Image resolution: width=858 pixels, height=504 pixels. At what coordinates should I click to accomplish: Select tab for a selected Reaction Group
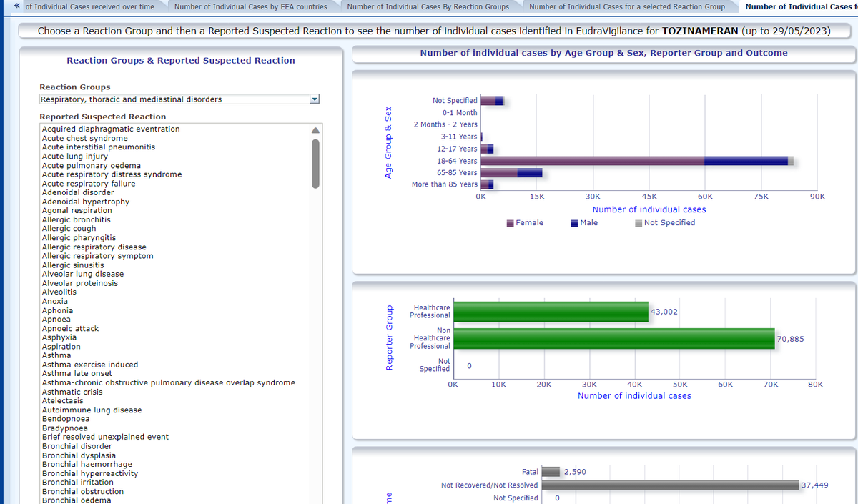coord(626,6)
